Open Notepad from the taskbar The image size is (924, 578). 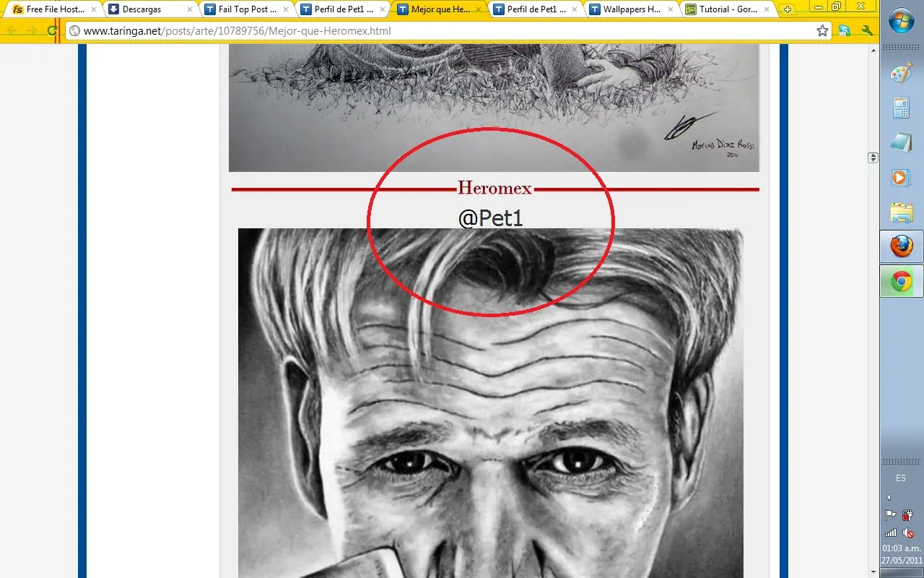(902, 142)
